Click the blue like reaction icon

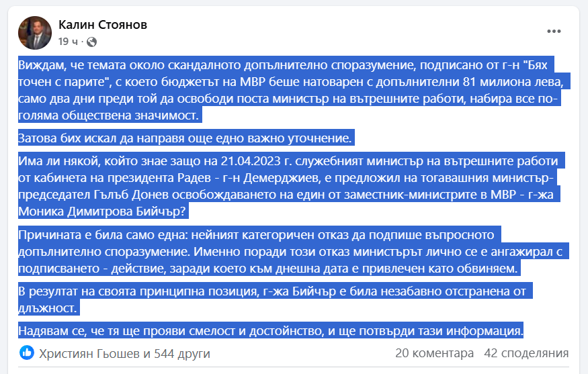click(27, 353)
